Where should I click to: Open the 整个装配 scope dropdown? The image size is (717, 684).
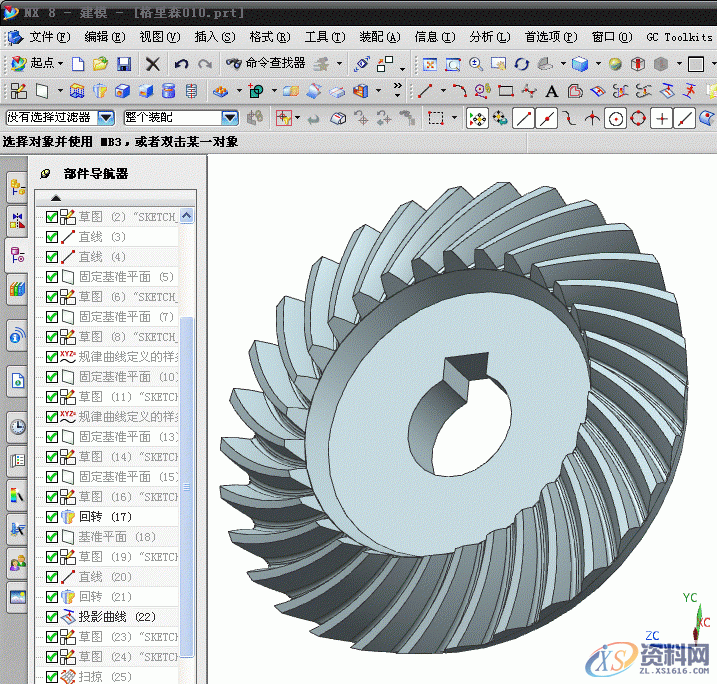tap(229, 118)
